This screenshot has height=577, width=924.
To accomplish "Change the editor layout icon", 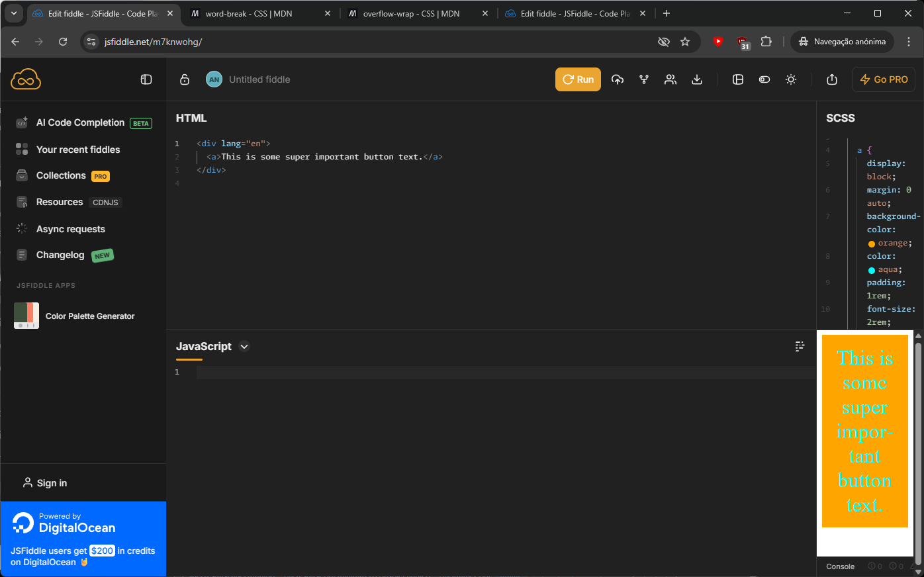I will coord(738,79).
